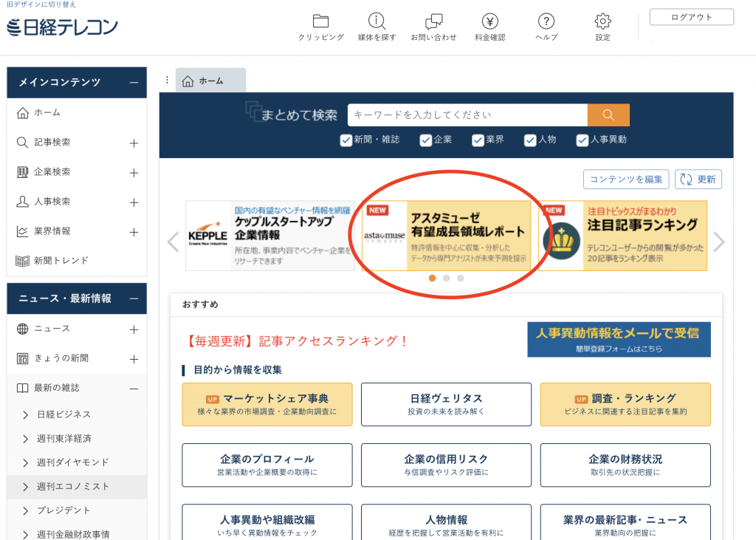Click the crown icon in ranking banner
The width and height of the screenshot is (756, 540).
coord(561,241)
